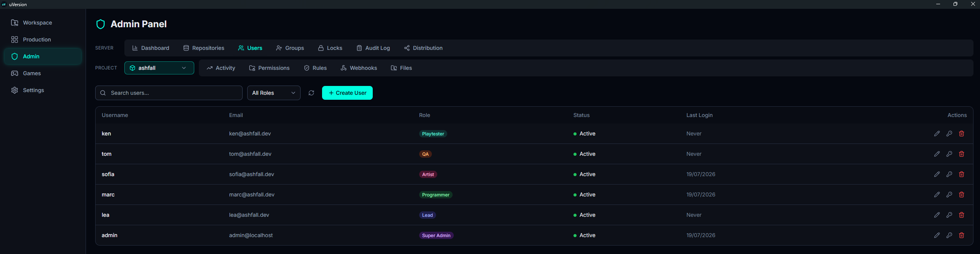The height and width of the screenshot is (254, 980).
Task: Open the project Webhooks tab
Action: click(359, 68)
